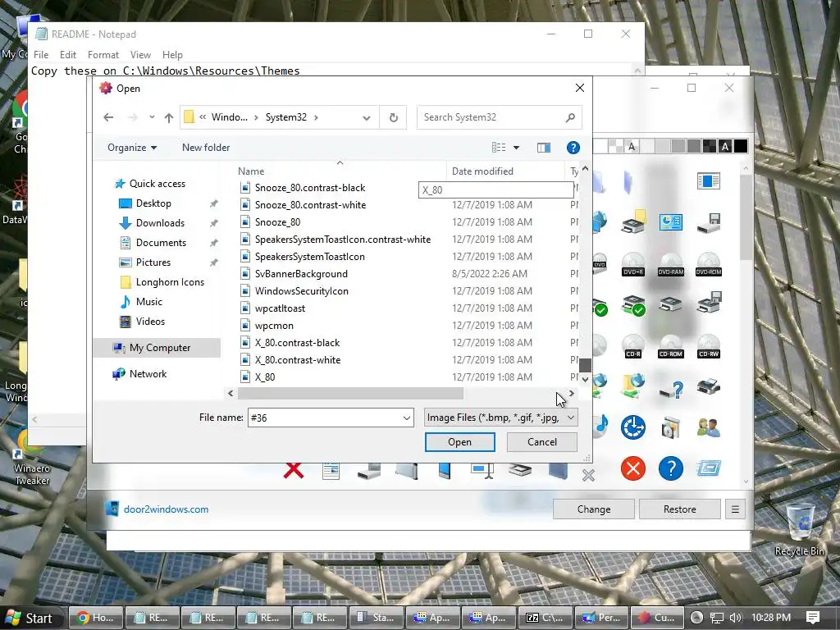Open the dialog Help icon
Viewport: 840px width, 630px height.
(x=573, y=148)
